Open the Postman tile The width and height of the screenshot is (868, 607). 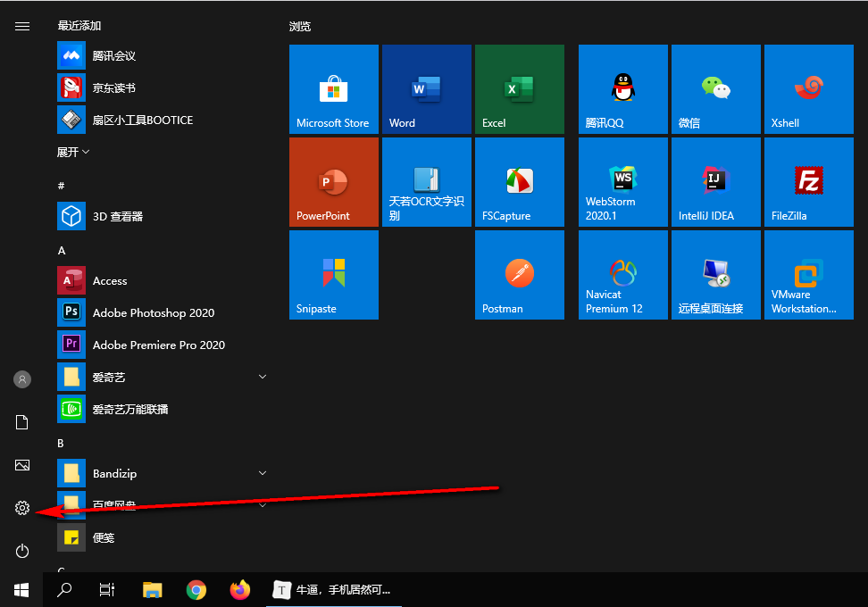click(x=520, y=275)
